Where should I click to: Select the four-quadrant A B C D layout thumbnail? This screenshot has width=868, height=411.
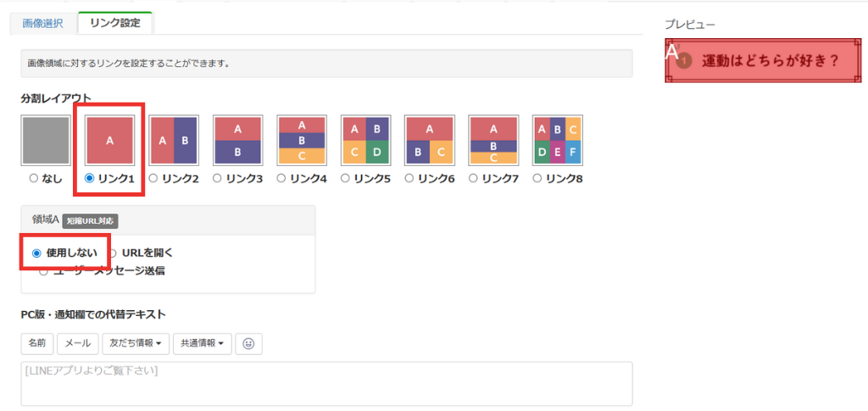click(365, 140)
